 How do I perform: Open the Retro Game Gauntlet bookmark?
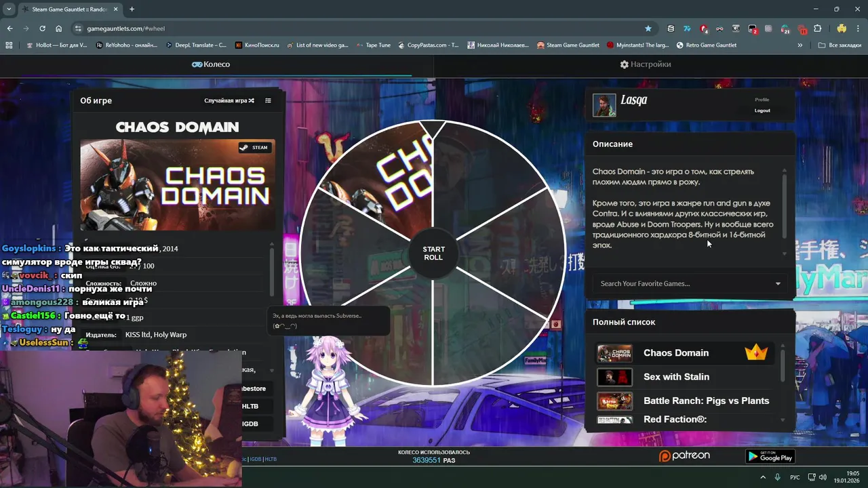(x=707, y=45)
